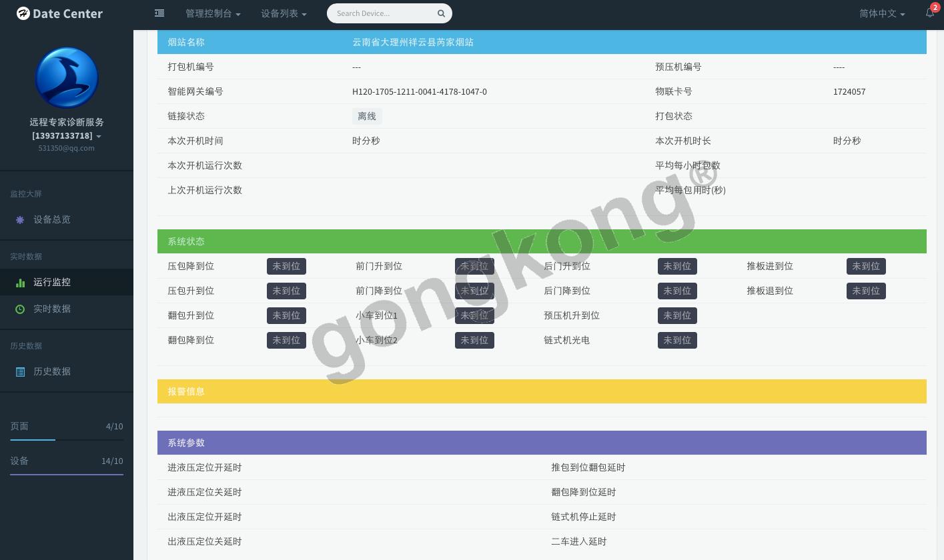Screen dimensions: 944x560
Task: Click 未到位 badge for 链式机光电
Action: click(x=677, y=340)
